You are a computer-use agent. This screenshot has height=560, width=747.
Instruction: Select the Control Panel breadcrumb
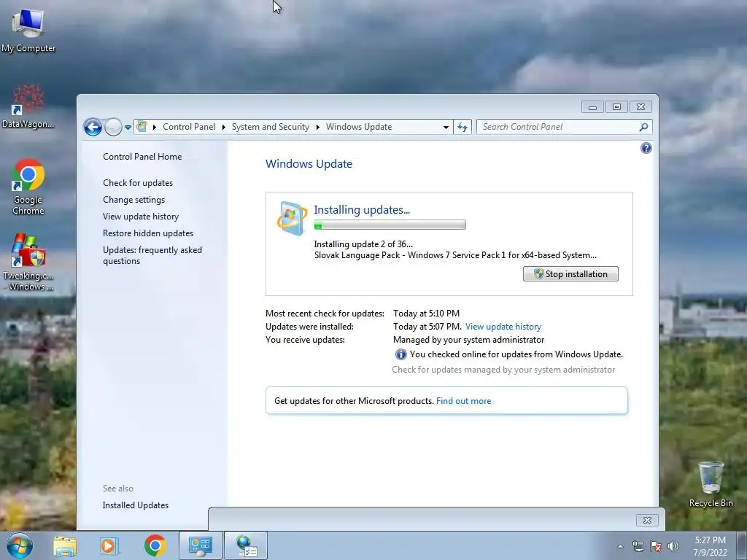click(189, 127)
